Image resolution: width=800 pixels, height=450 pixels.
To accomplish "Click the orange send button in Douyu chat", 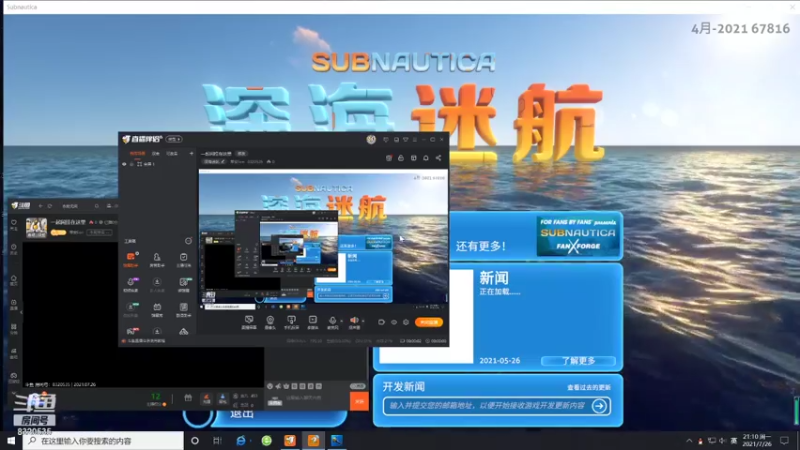I will (x=359, y=401).
